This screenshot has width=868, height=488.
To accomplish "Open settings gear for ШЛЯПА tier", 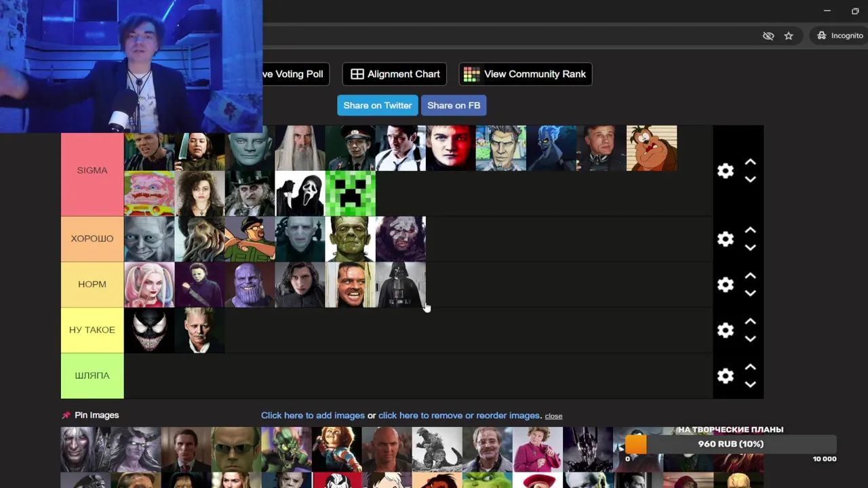I will coord(726,376).
